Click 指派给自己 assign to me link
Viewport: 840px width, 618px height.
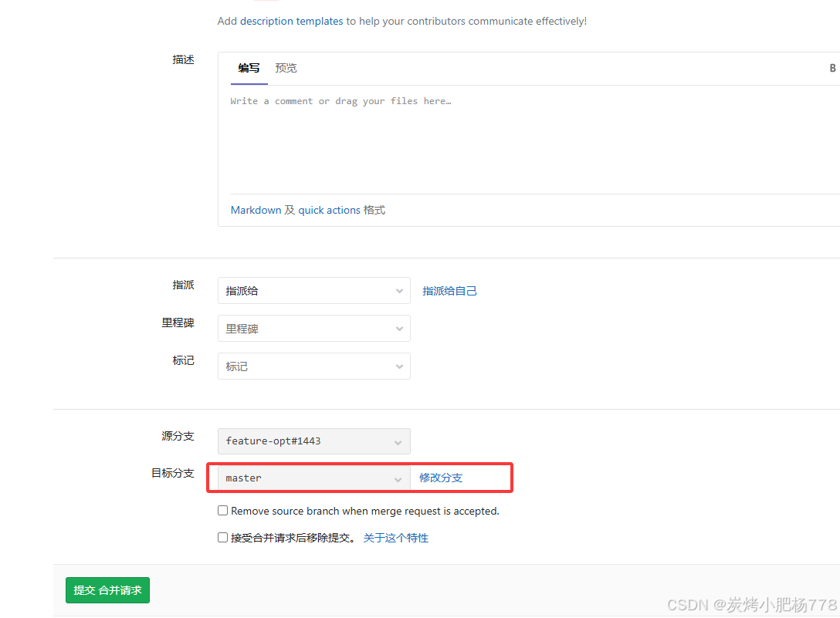[449, 291]
